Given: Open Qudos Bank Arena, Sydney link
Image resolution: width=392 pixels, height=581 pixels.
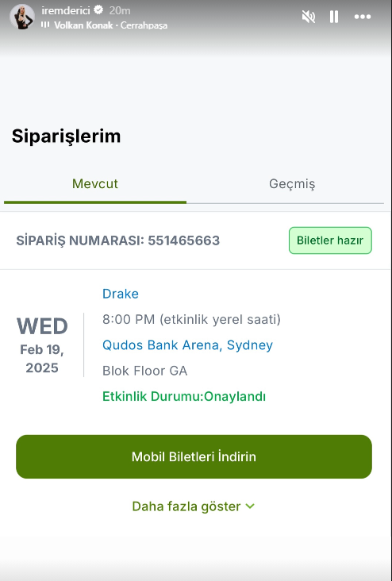Looking at the screenshot, I should [x=187, y=345].
